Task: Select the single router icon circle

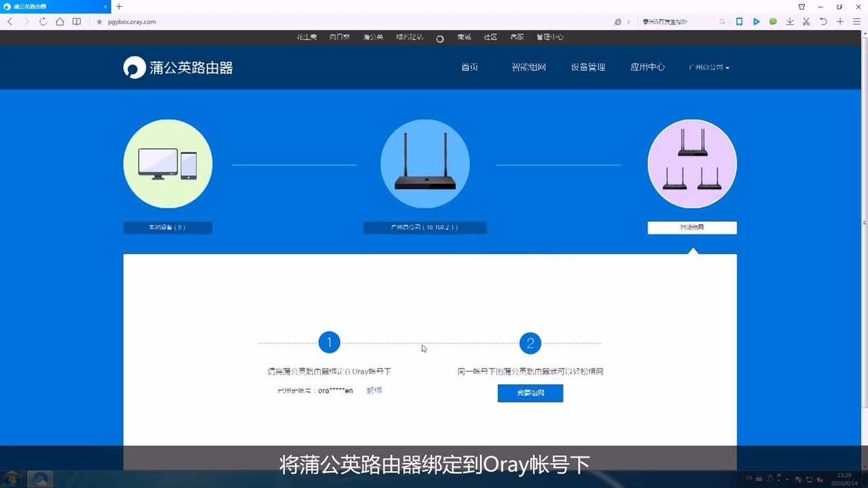Action: coord(425,164)
